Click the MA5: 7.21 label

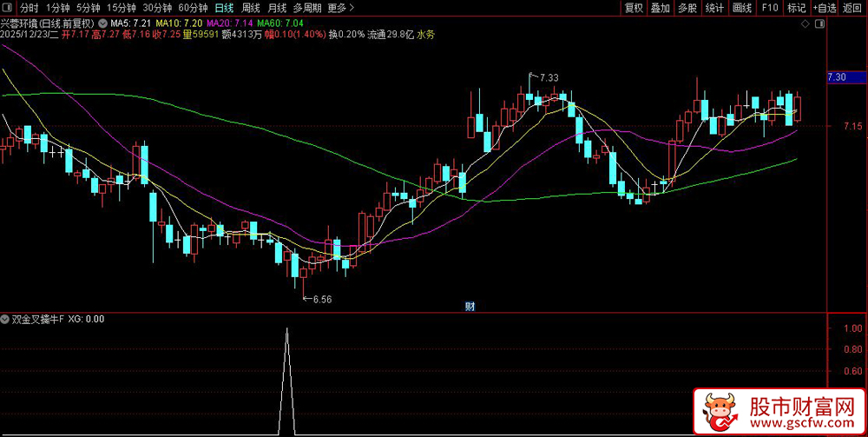(131, 23)
